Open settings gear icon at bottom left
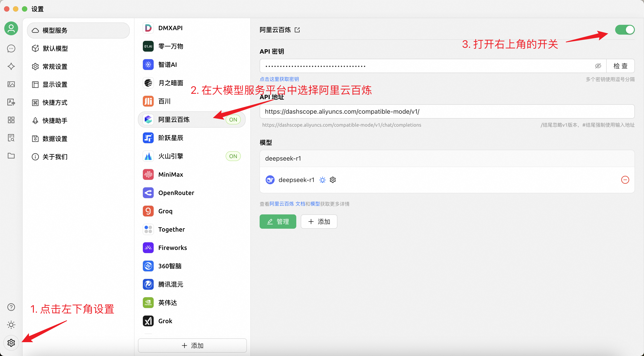This screenshot has width=644, height=356. click(11, 343)
